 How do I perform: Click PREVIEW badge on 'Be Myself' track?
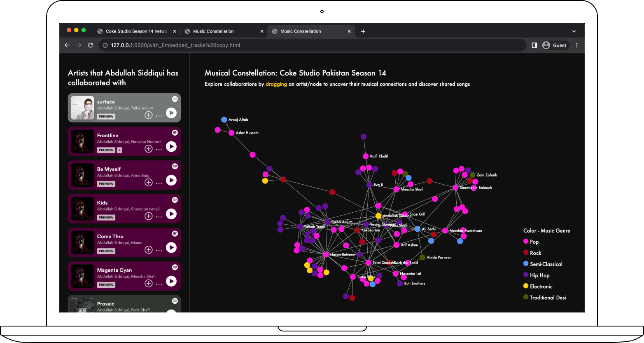click(106, 184)
